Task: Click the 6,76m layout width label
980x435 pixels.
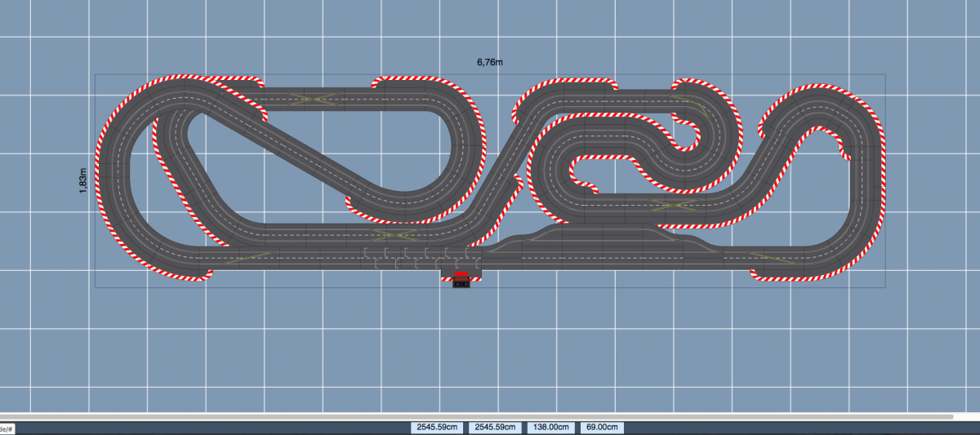Action: point(490,61)
